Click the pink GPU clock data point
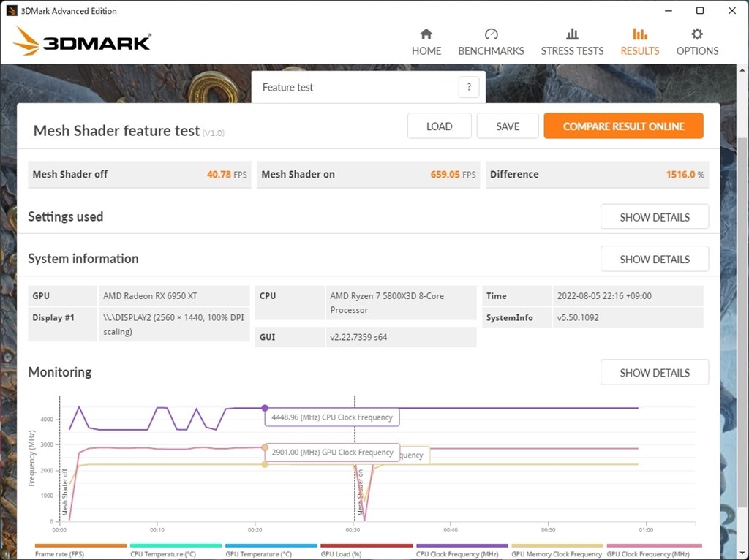Viewport: 749px width, 560px height. pyautogui.click(x=265, y=448)
